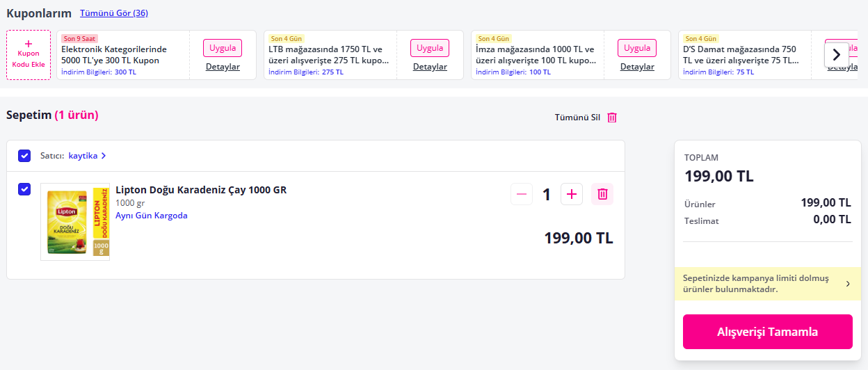The height and width of the screenshot is (370, 868).
Task: Complete purchase with Alışverişi Tamamla
Action: point(768,332)
